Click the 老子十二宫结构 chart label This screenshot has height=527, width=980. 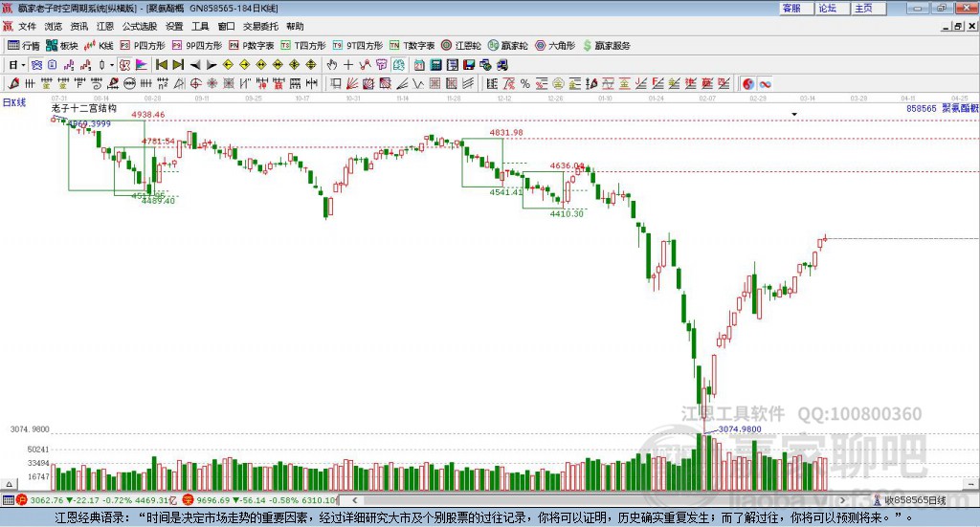pos(84,108)
